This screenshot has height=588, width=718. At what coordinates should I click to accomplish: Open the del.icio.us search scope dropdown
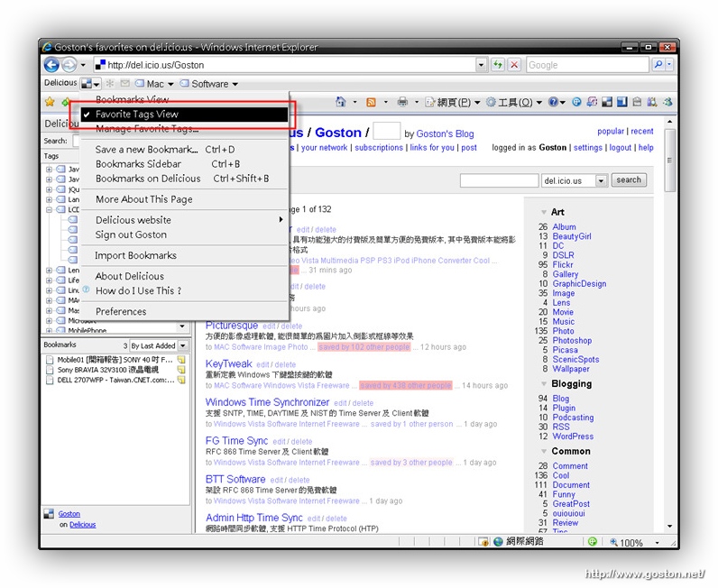coord(574,180)
